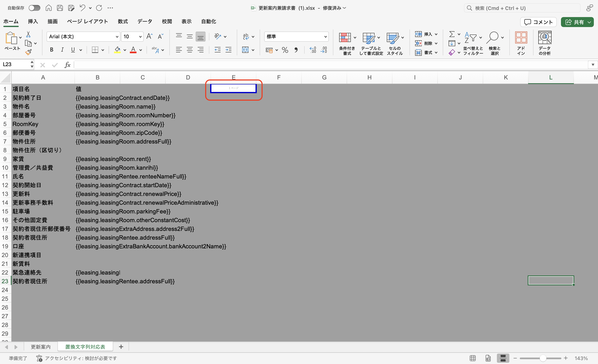The image size is (598, 364).
Task: Center text horizontally
Action: 190,50
